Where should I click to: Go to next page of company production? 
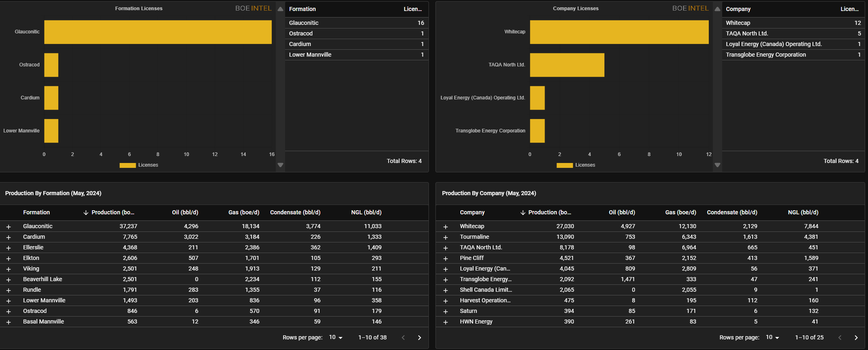(856, 337)
